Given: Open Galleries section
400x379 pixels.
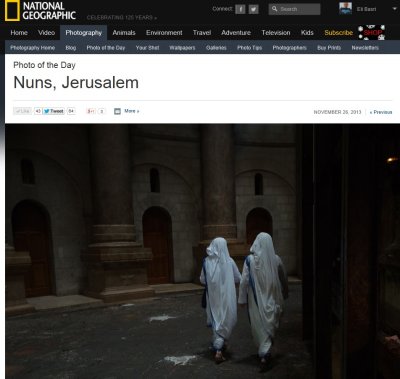Looking at the screenshot, I should (216, 48).
